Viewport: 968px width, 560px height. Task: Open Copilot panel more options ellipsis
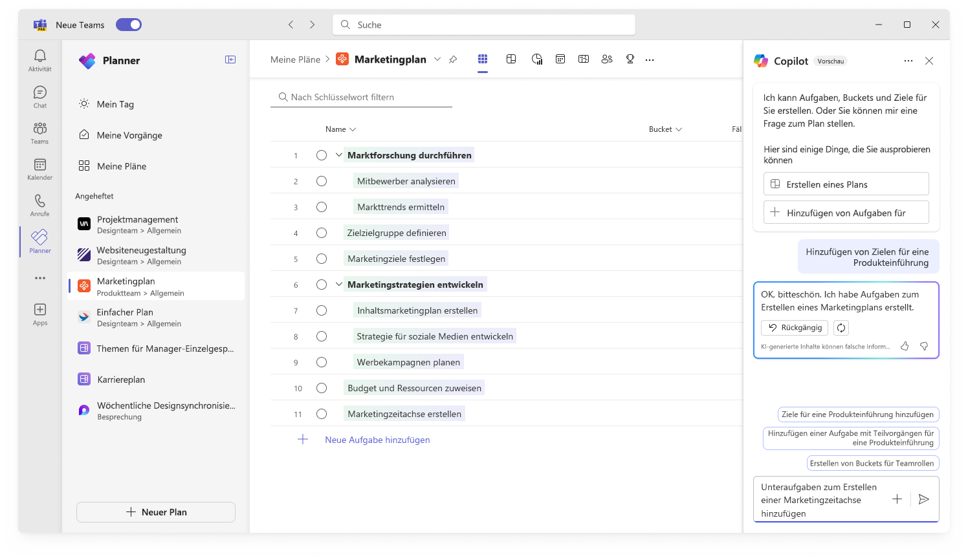point(908,61)
